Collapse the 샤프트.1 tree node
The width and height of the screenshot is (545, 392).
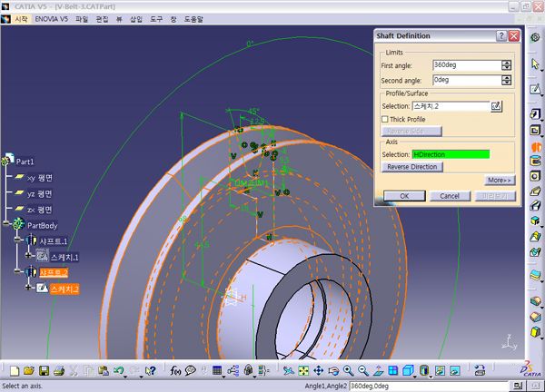click(17, 240)
